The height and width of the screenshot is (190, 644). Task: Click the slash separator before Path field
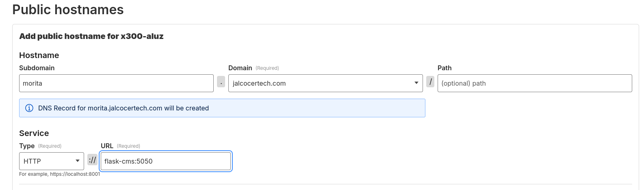430,82
